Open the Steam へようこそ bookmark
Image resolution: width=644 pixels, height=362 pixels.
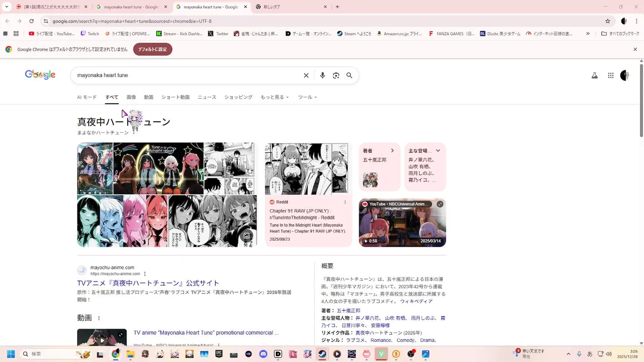354,34
